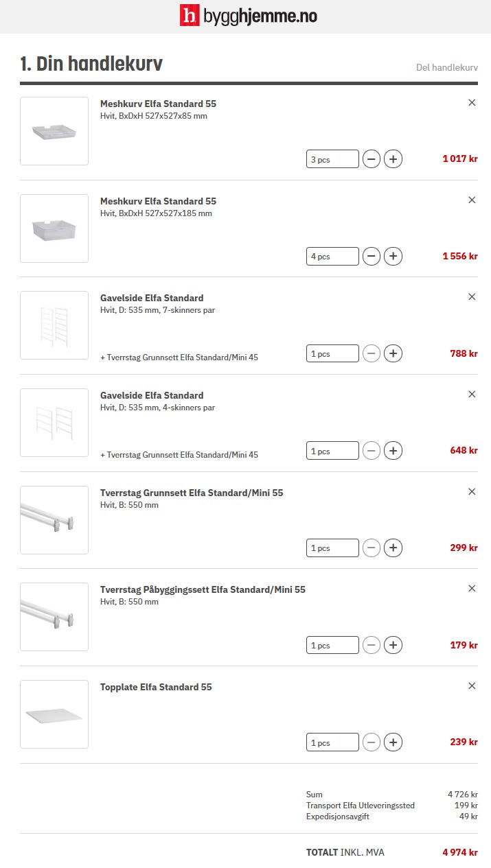
Task: Open the bygghjemme.no logo homepage
Action: (248, 16)
